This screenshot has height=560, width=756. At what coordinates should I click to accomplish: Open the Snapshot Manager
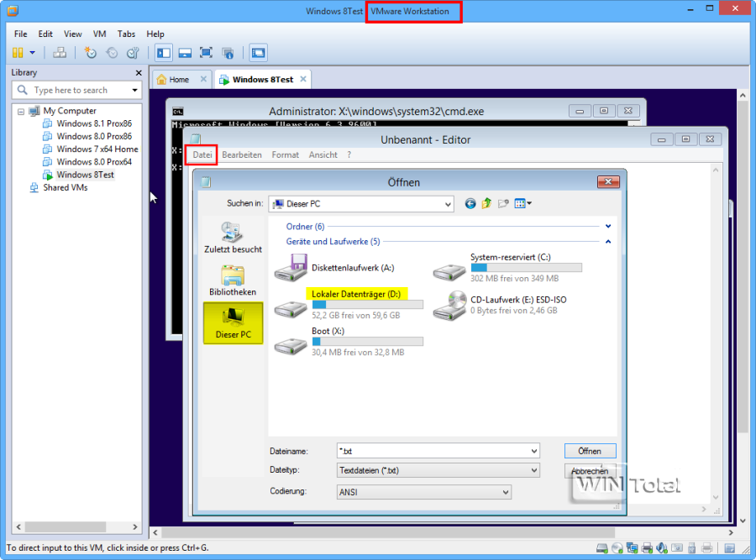click(x=130, y=52)
